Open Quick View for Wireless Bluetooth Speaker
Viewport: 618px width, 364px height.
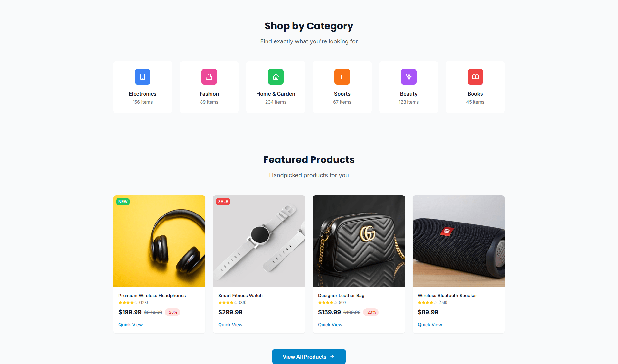tap(430, 325)
